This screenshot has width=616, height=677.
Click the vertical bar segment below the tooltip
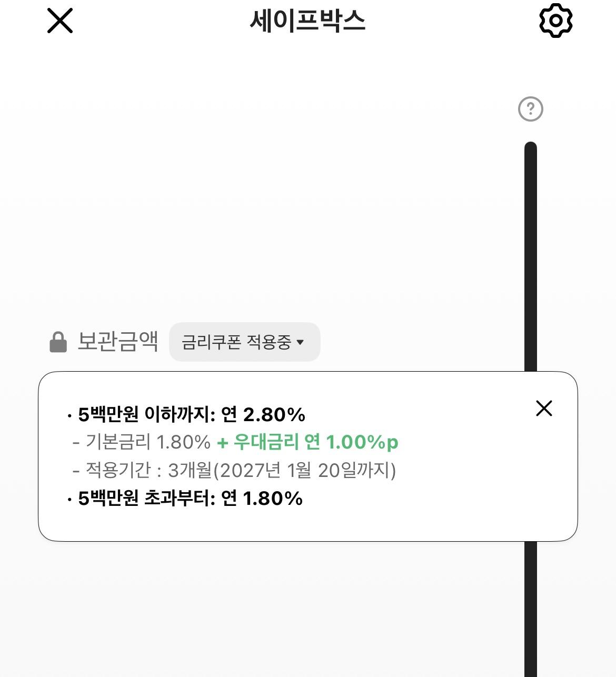[531, 609]
